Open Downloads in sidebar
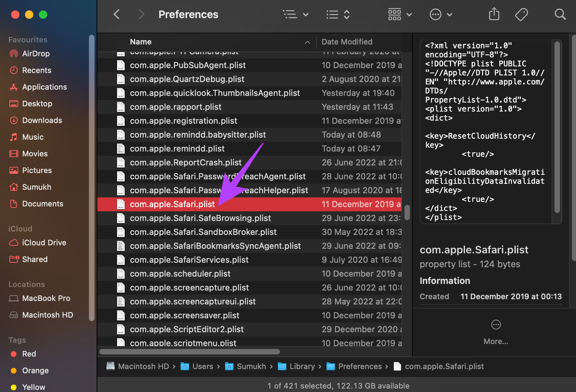The image size is (576, 392). 42,120
